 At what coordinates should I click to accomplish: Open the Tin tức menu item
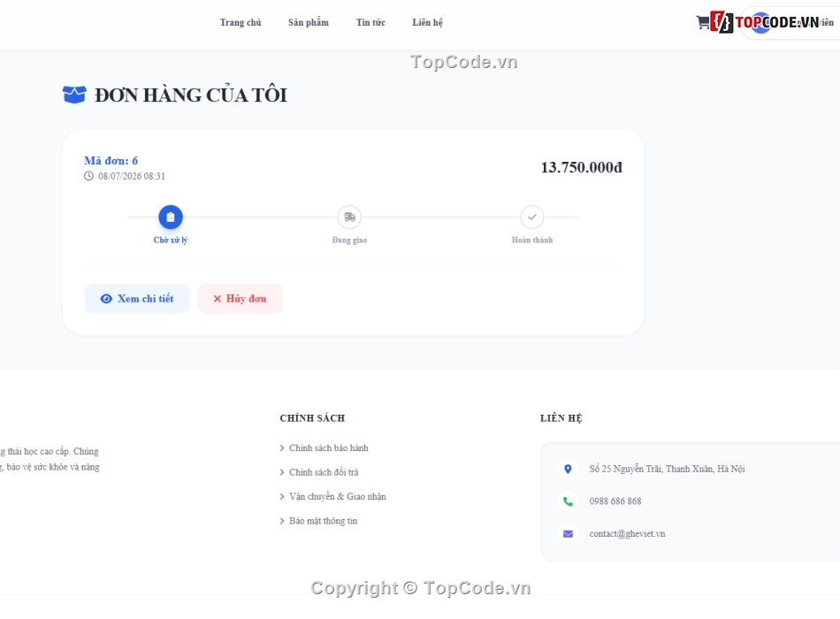pos(370,22)
